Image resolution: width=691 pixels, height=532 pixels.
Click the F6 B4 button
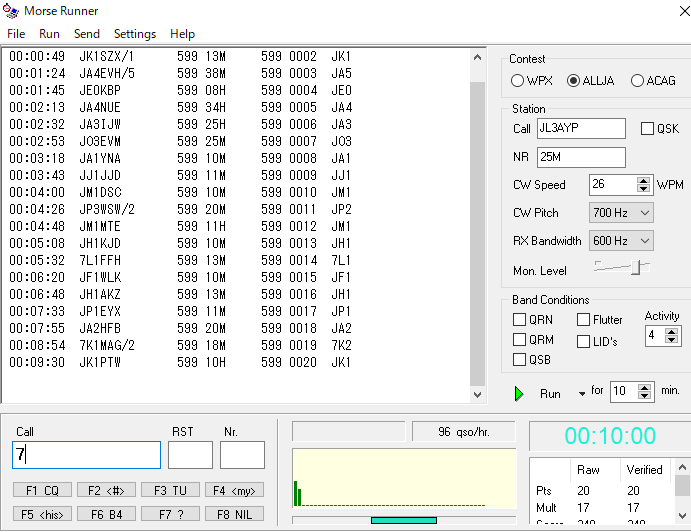[x=106, y=514]
